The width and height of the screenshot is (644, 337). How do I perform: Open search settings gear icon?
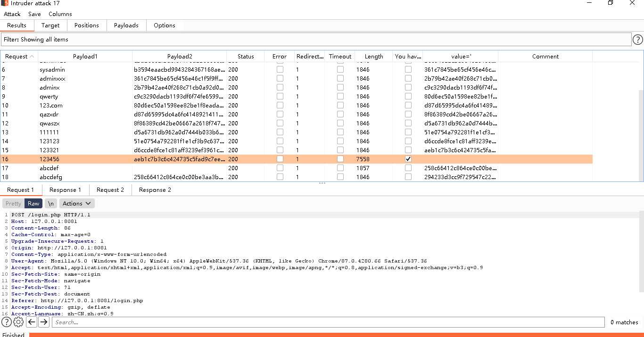pyautogui.click(x=18, y=322)
